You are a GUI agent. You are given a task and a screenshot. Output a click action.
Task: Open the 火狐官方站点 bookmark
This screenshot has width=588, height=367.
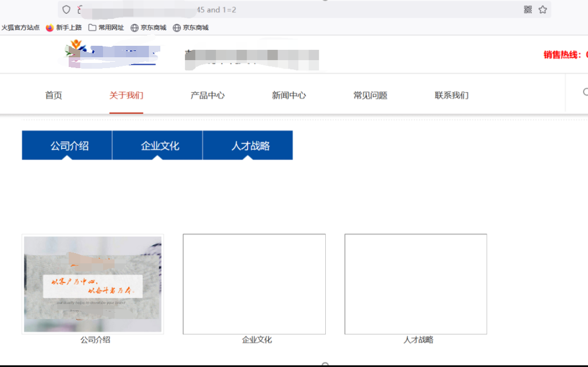coord(20,27)
